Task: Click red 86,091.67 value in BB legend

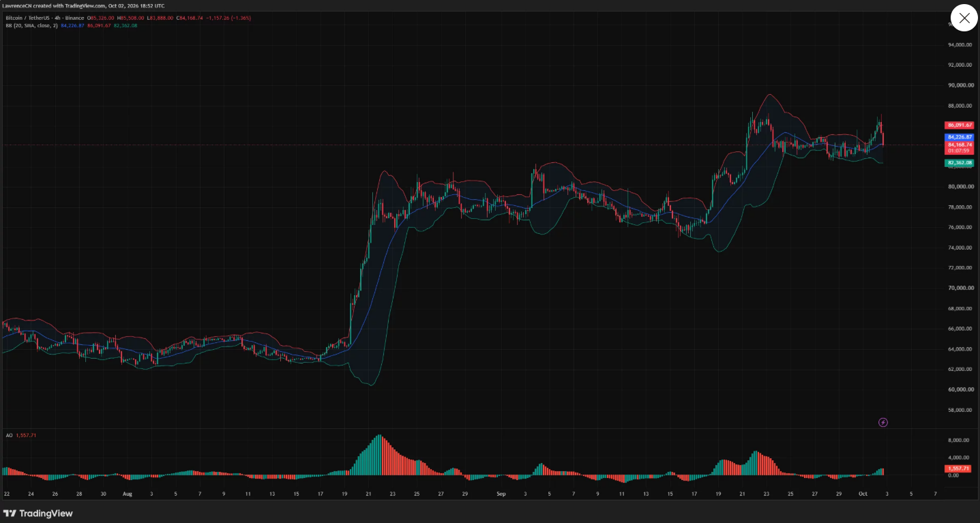Action: [99, 25]
